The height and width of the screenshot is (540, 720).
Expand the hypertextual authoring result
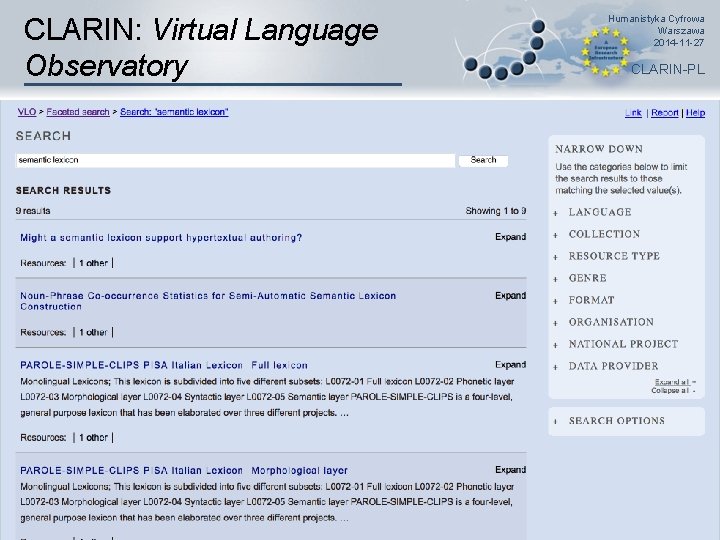[510, 237]
